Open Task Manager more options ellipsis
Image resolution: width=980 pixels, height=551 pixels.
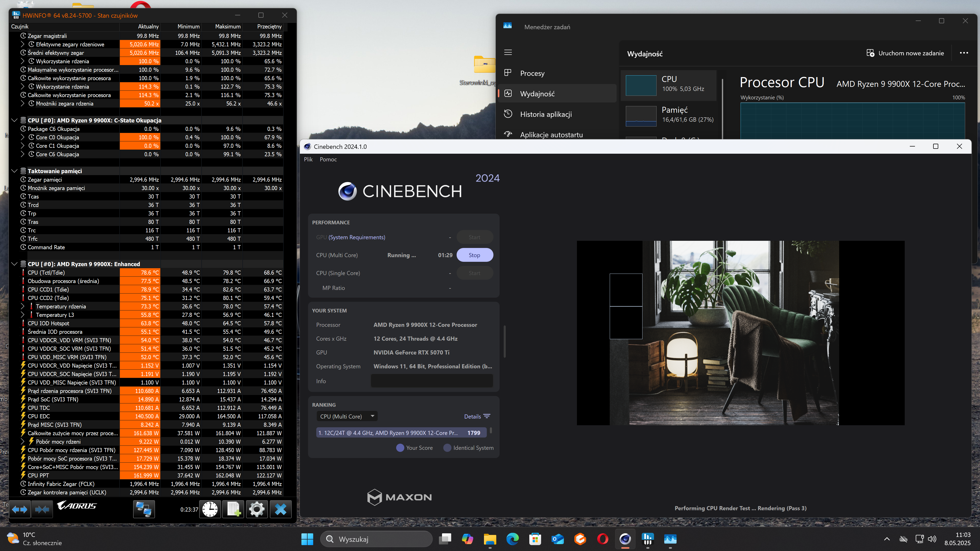tap(964, 53)
